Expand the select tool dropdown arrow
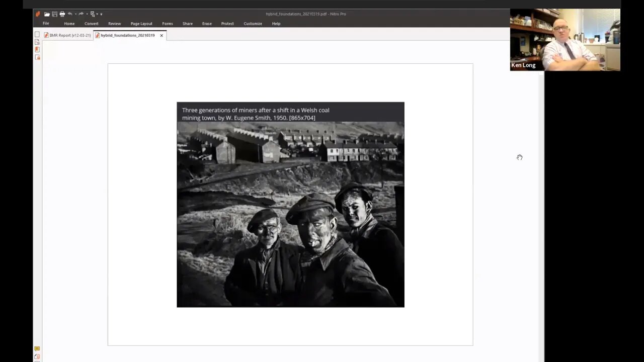The height and width of the screenshot is (362, 644). pos(97,14)
